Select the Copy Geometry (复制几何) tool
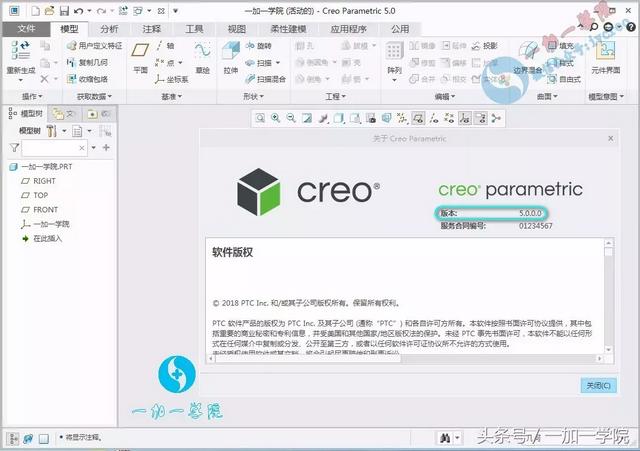 [87, 62]
